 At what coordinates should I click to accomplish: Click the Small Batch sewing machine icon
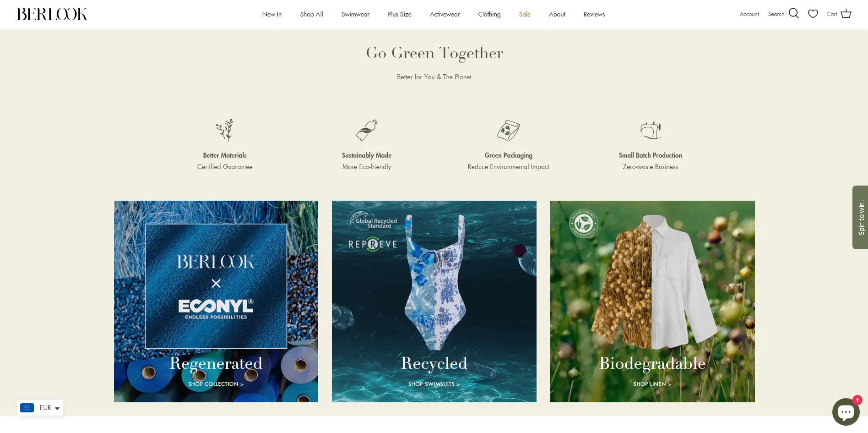(x=651, y=130)
